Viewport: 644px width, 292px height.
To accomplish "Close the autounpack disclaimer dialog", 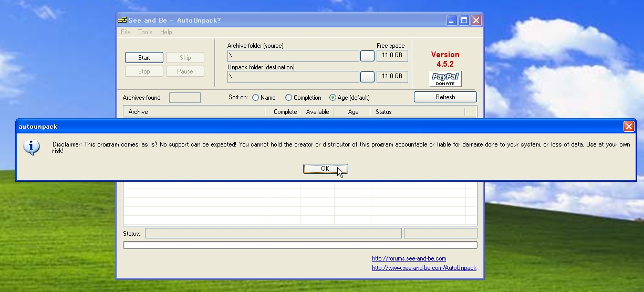I will point(628,126).
